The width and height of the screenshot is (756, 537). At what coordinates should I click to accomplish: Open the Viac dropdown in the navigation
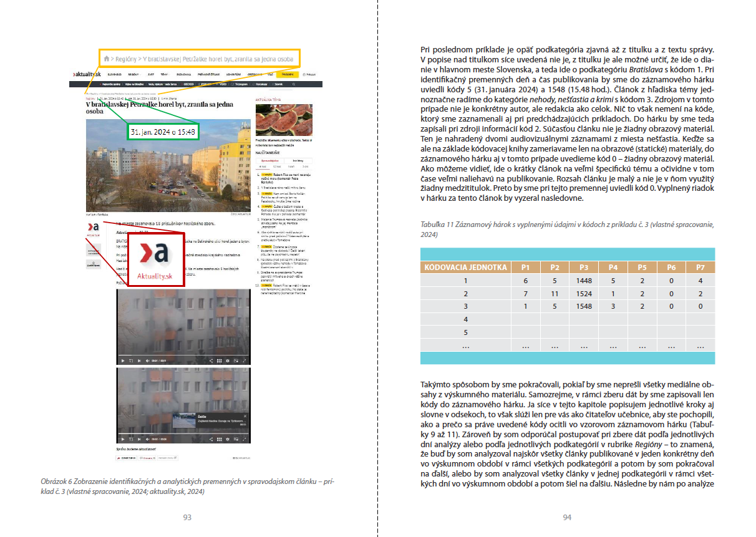tap(271, 74)
